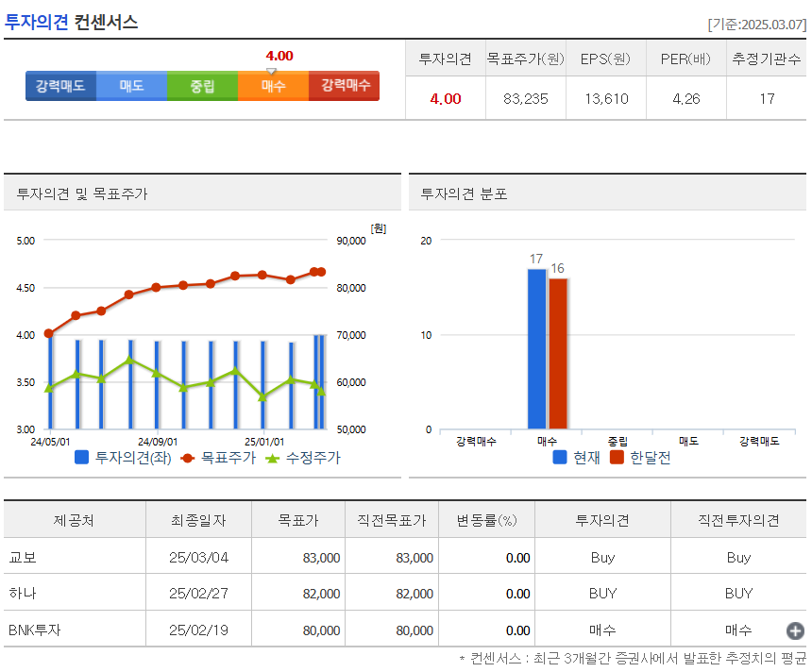This screenshot has height=672, width=812.
Task: Select the 강력매도 segment on the rating bar
Action: click(60, 85)
